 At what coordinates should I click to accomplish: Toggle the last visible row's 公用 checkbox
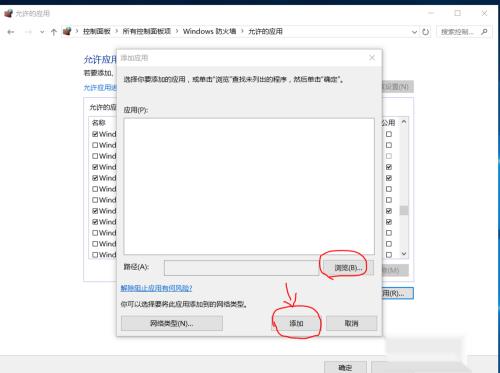(x=389, y=255)
